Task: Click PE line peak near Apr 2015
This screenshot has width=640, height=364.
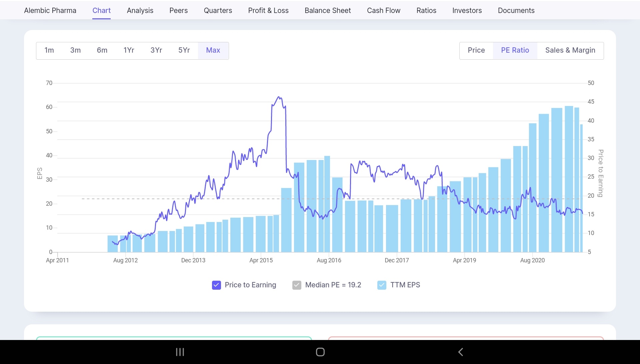Action: [279, 97]
